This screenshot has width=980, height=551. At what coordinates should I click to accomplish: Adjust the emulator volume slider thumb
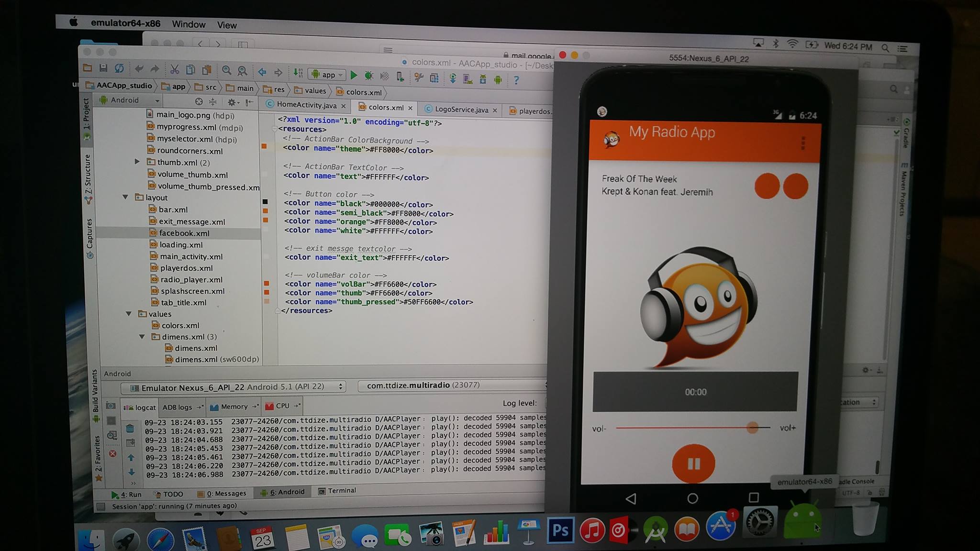[752, 427]
